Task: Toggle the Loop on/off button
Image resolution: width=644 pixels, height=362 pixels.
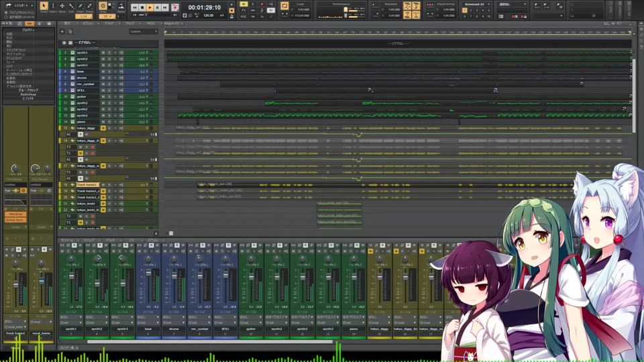Action: click(284, 6)
